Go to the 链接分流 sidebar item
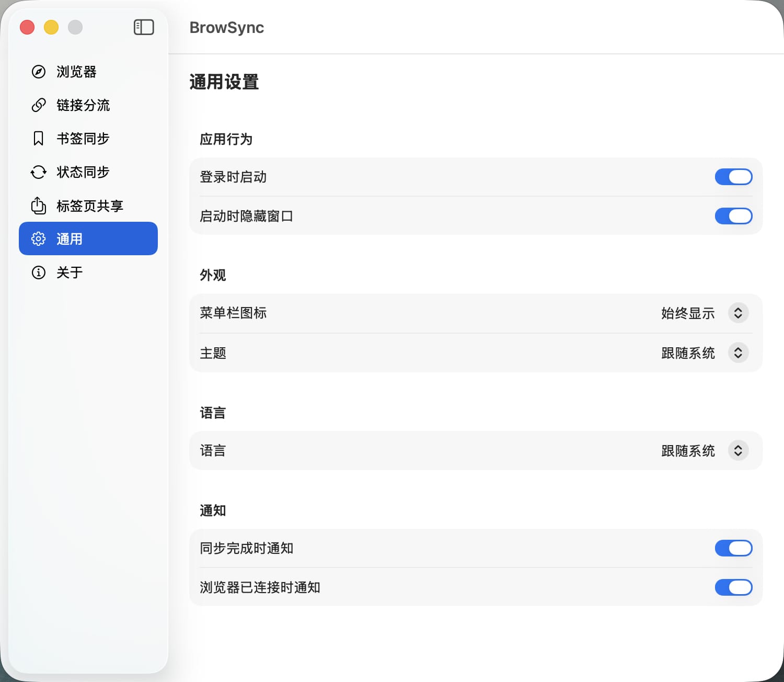The height and width of the screenshot is (682, 784). [x=88, y=105]
